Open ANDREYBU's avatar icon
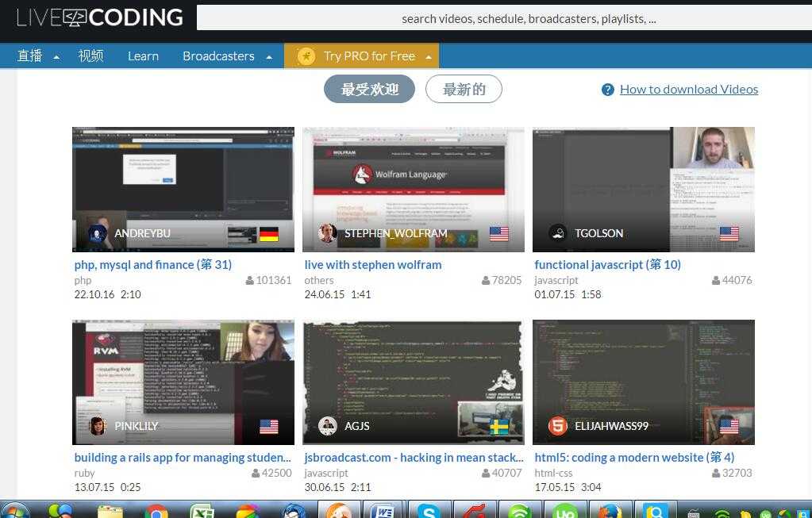 pyautogui.click(x=98, y=233)
